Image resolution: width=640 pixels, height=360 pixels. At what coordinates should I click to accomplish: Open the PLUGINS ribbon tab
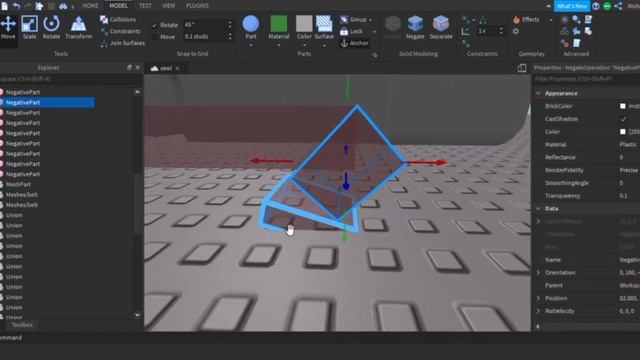click(x=197, y=6)
